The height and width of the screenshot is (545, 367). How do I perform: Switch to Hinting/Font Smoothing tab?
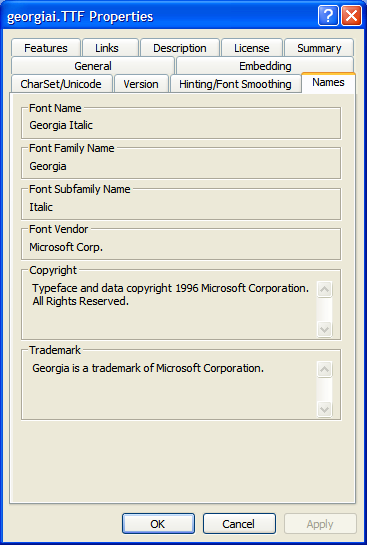click(x=235, y=84)
